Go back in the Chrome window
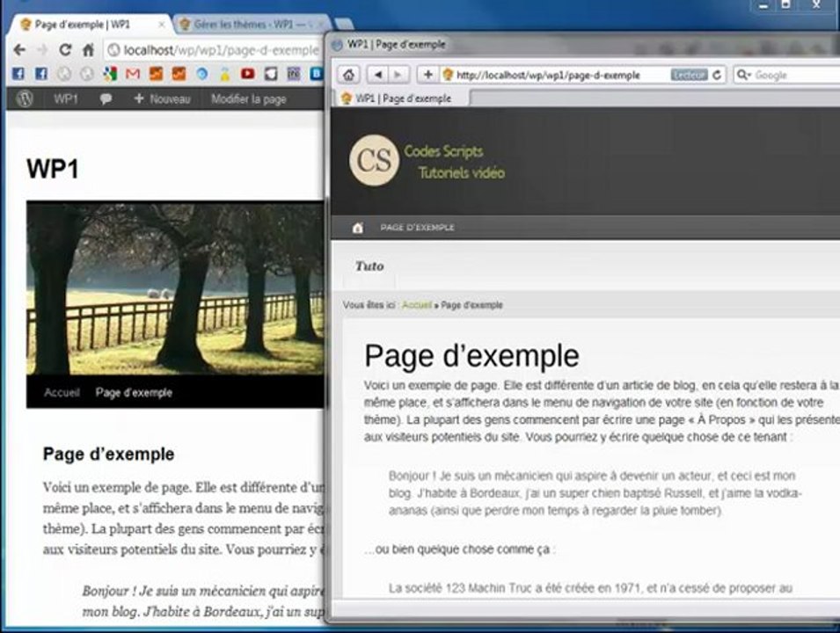The image size is (840, 633). pos(20,50)
